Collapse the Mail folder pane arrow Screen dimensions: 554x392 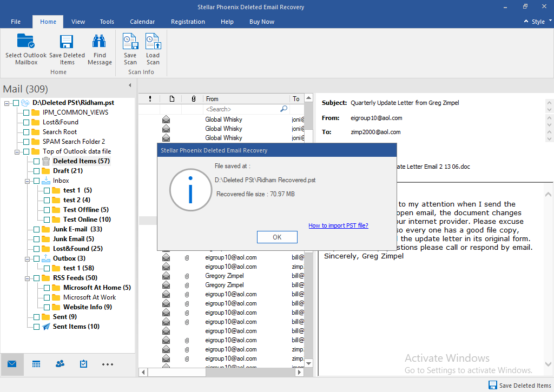[130, 85]
